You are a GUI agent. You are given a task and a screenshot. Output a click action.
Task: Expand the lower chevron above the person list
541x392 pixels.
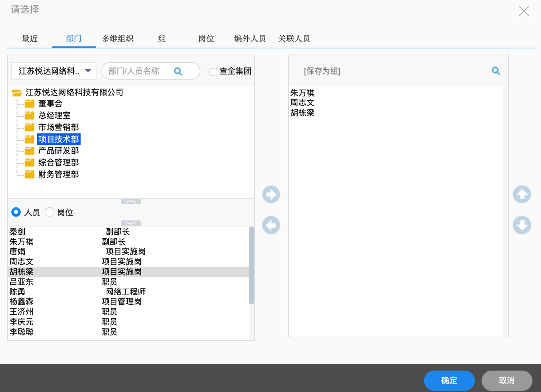131,222
